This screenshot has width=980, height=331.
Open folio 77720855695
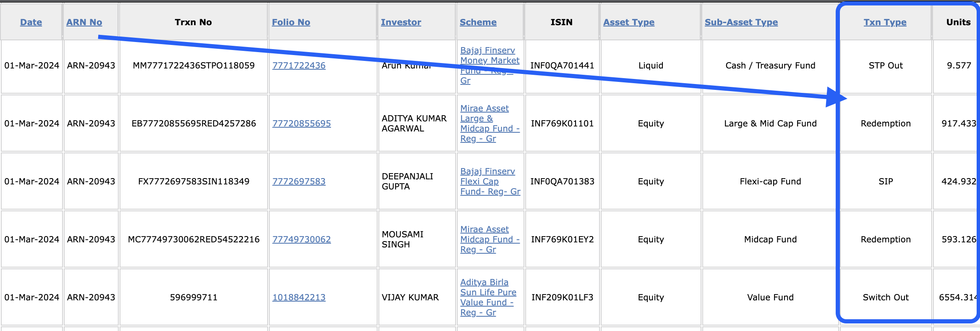pyautogui.click(x=302, y=123)
